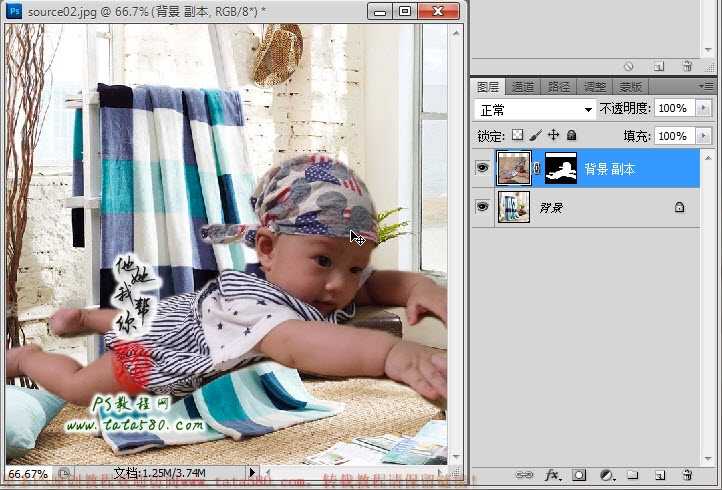Click the 文档:1.25M/3.74M status text
The image size is (722, 490).
160,473
